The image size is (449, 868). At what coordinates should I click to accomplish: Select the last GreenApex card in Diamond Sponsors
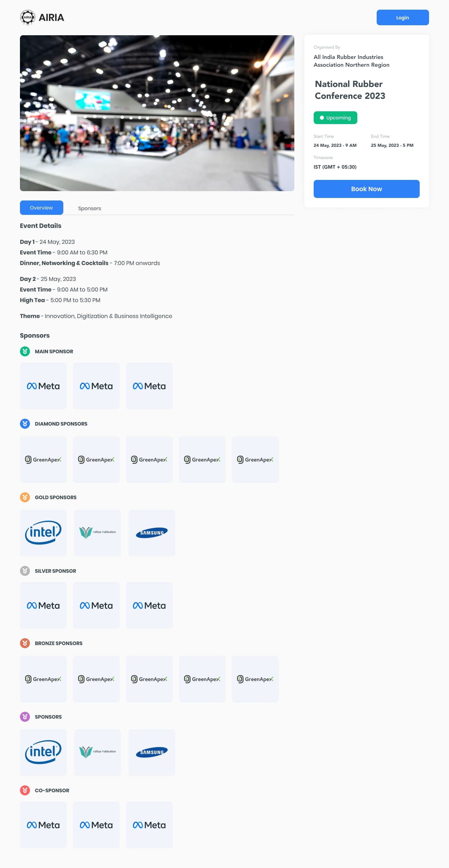(x=255, y=460)
